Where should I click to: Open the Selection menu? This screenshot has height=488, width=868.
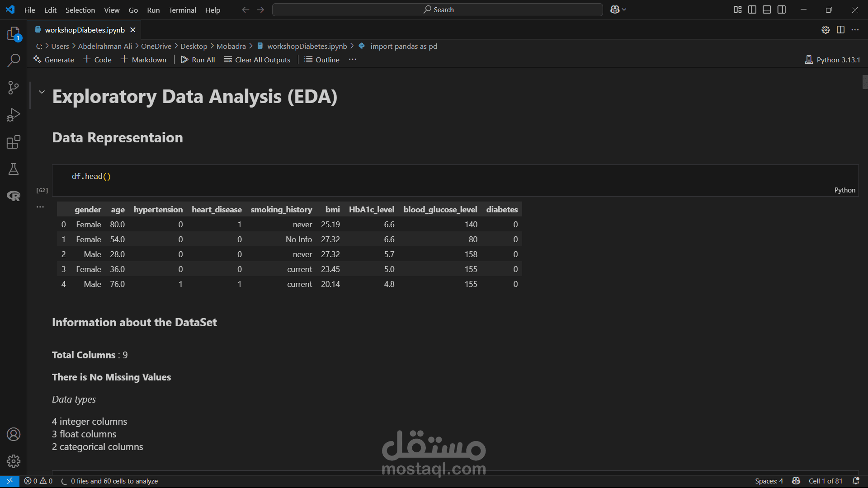click(x=80, y=10)
